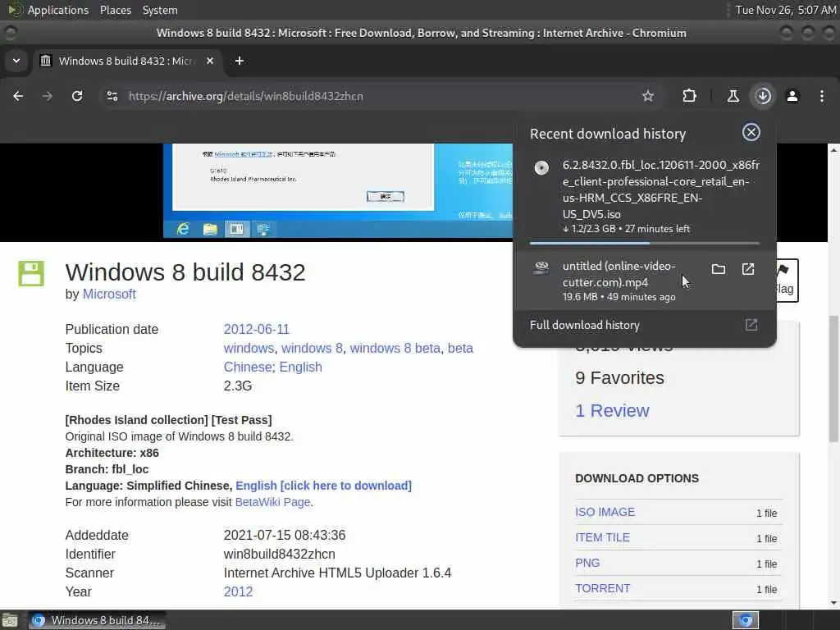Click English click here to download link
This screenshot has height=630, width=840.
coord(323,486)
